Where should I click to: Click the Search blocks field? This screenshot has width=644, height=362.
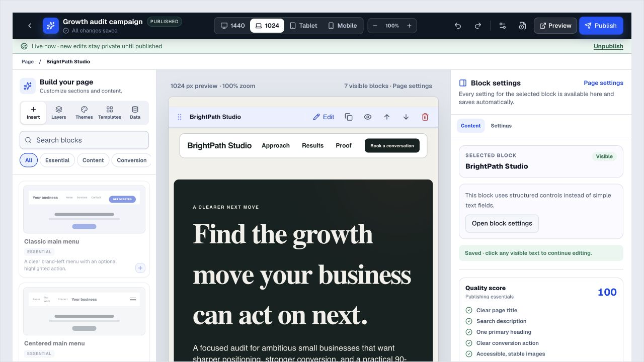point(84,140)
